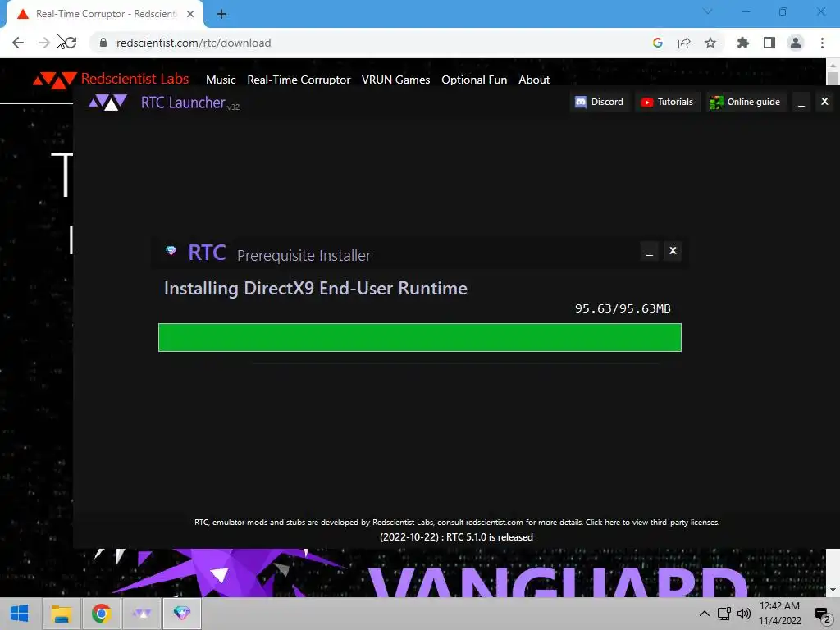Screen dimensions: 840x630
Task: Click the RTC Launcher triangle logo
Action: [107, 102]
